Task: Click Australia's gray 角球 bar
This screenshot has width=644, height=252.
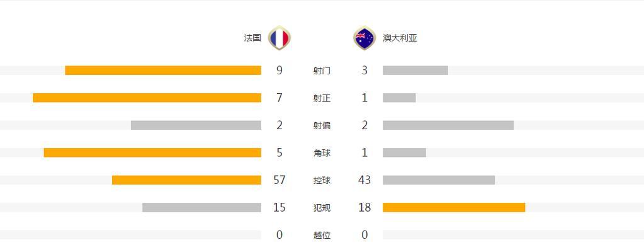Action: (404, 152)
